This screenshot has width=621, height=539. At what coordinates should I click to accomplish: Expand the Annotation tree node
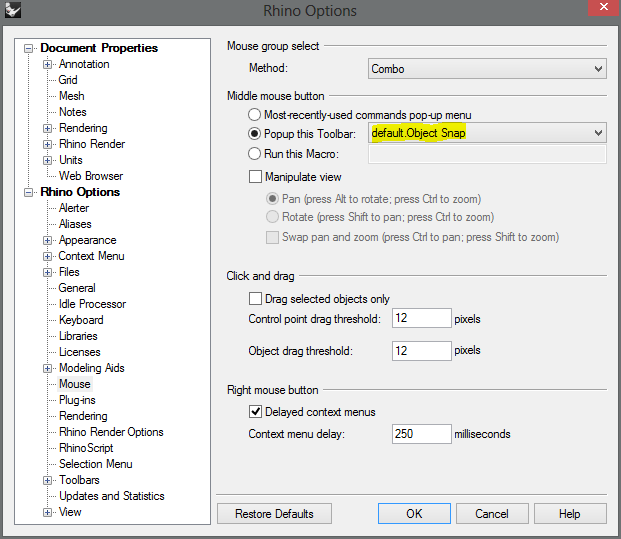(48, 64)
